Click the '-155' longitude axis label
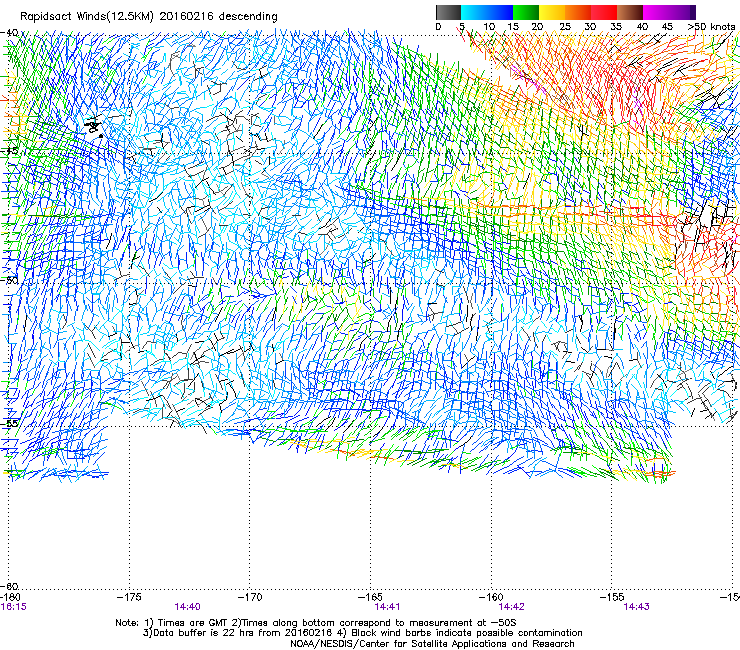 pos(612,598)
